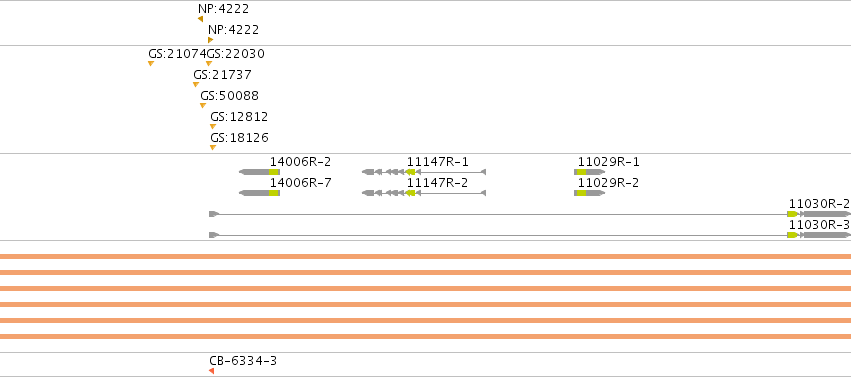Click the 11030R-3 label

pyautogui.click(x=819, y=225)
